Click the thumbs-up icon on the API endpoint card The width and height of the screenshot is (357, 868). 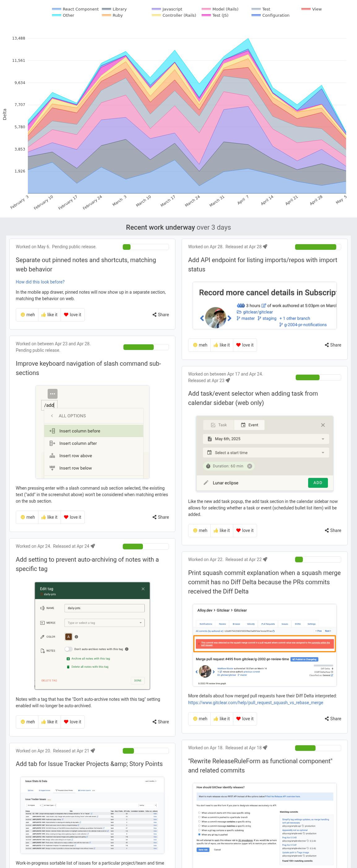(216, 345)
